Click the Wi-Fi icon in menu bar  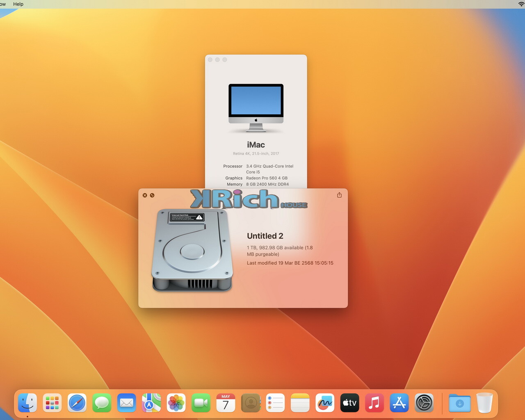coord(521,4)
